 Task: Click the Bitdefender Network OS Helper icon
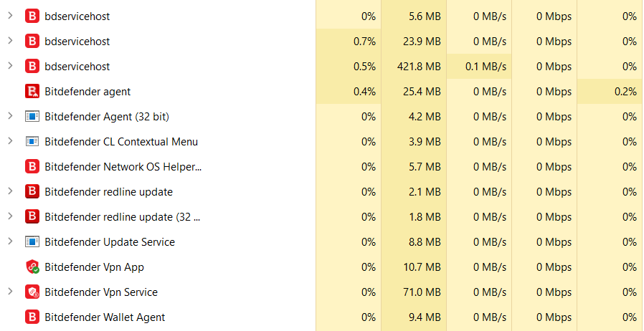click(32, 167)
